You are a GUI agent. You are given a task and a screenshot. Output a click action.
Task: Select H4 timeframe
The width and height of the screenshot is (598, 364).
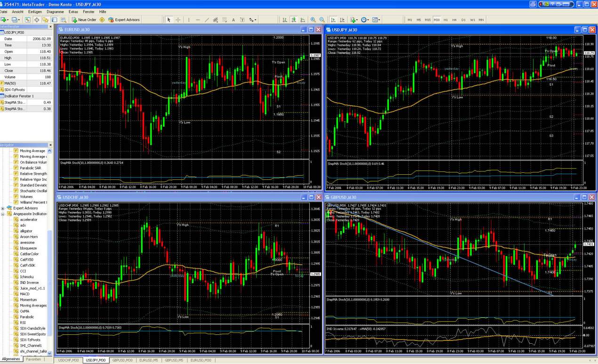pos(454,20)
